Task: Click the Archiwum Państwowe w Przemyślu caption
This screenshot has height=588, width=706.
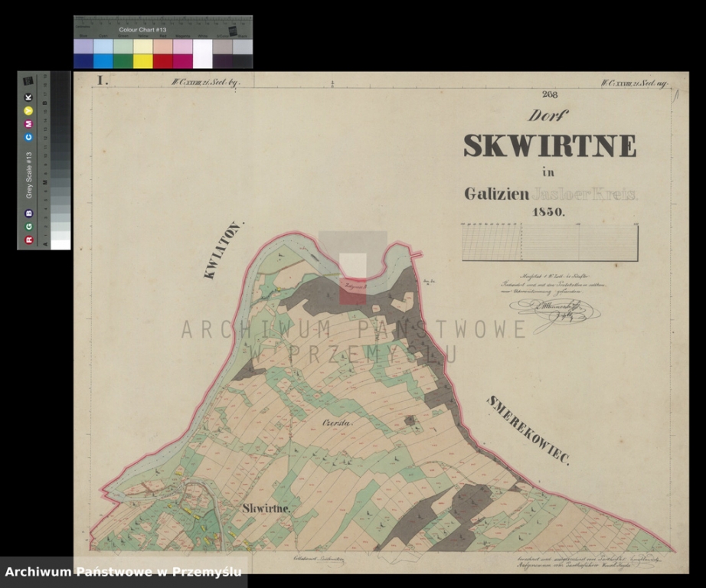Action: click(x=123, y=572)
